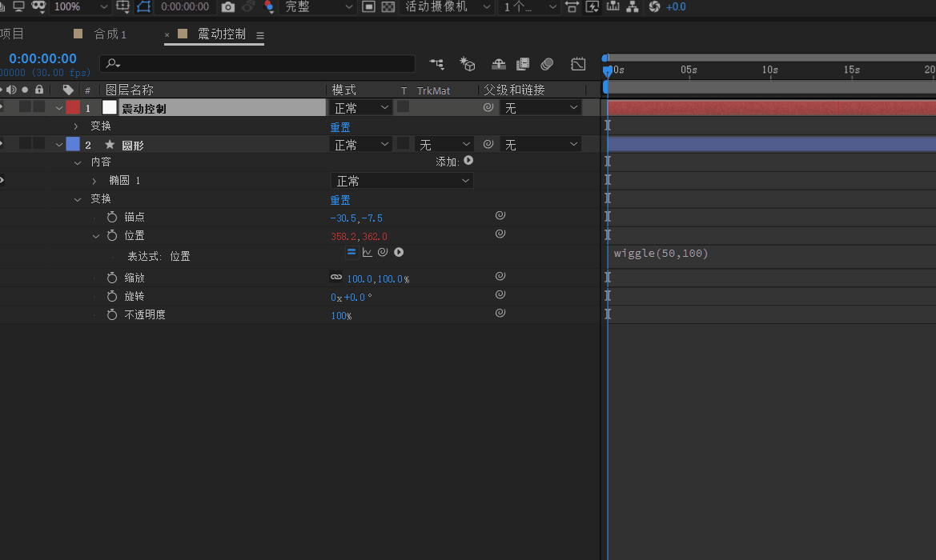This screenshot has width=936, height=560.
Task: Select the 震动控制 timeline tab
Action: click(x=222, y=34)
